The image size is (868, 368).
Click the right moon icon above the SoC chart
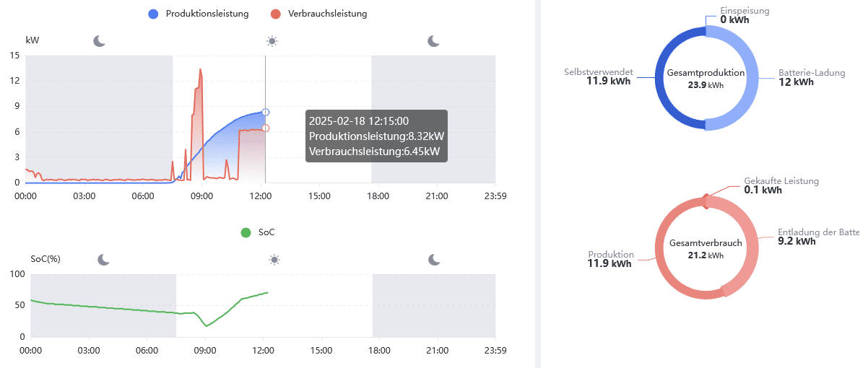click(x=434, y=259)
